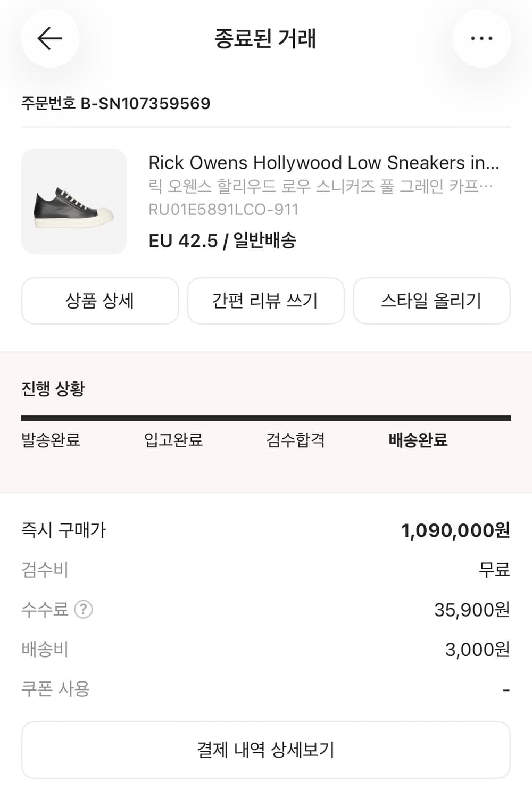Tap the 상품 상세 button
This screenshot has height=798, width=532.
coord(100,301)
